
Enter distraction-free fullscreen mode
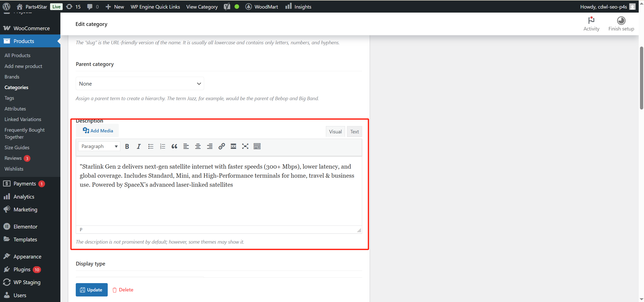[245, 146]
